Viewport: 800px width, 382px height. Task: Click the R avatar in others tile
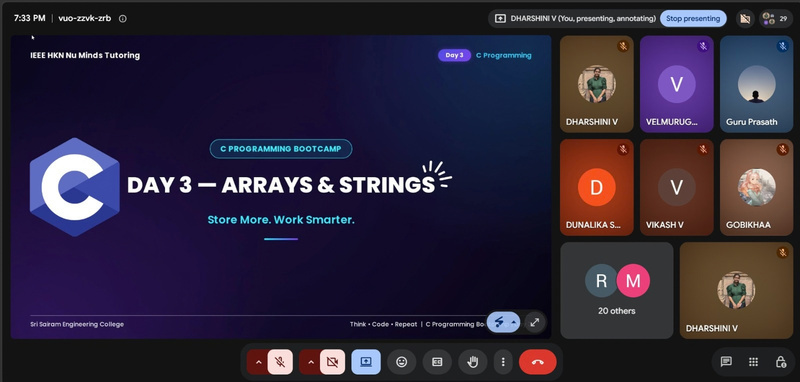click(x=601, y=281)
